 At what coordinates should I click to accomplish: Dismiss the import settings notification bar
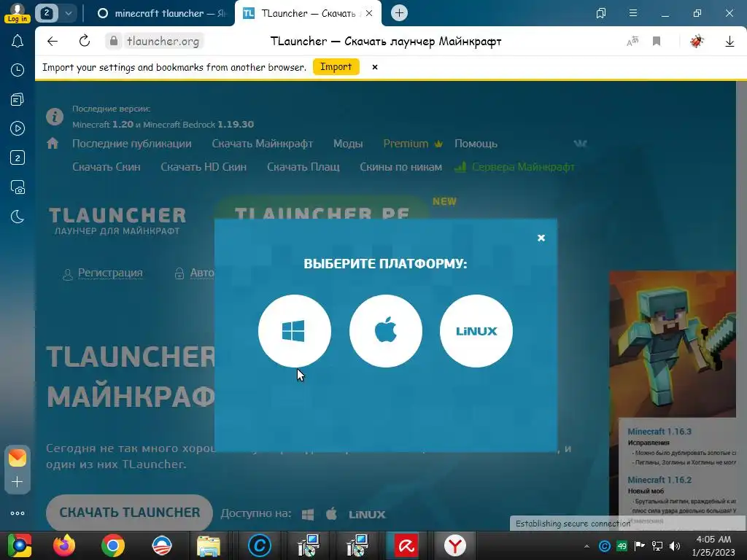click(375, 67)
